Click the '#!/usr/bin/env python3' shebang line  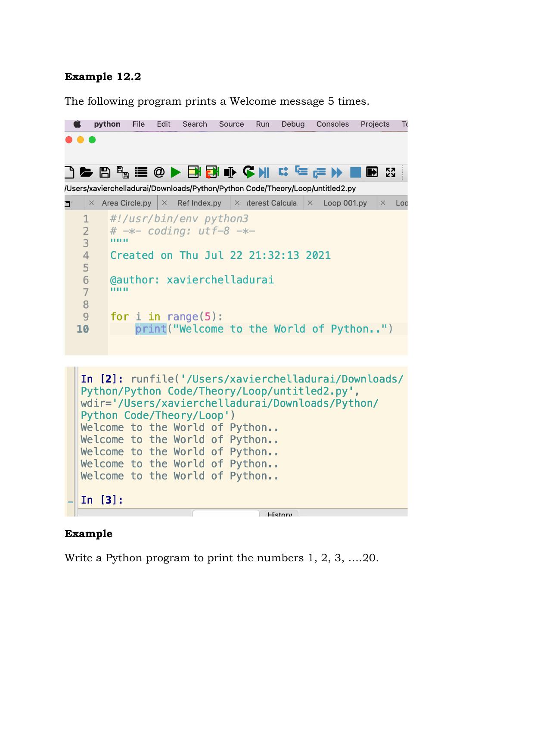pos(179,219)
